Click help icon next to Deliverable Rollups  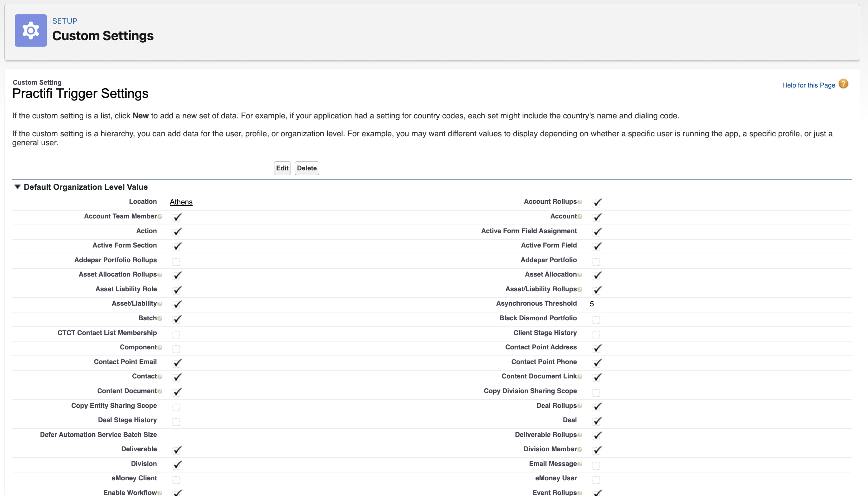coord(580,435)
